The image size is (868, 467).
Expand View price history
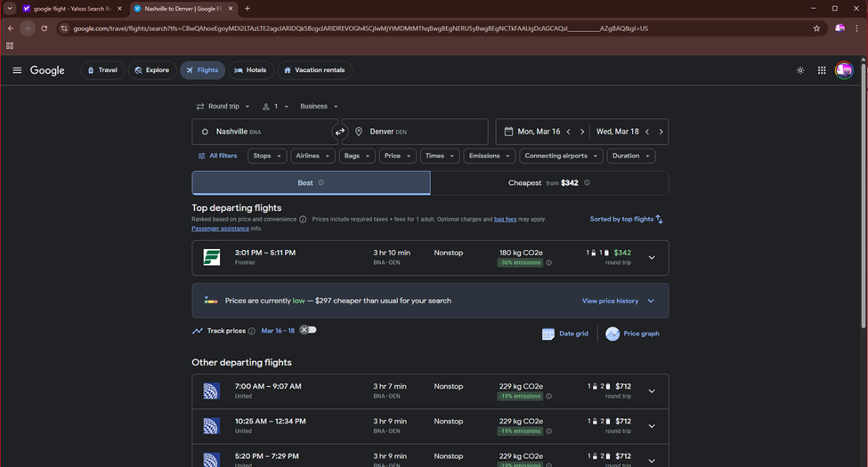click(618, 301)
